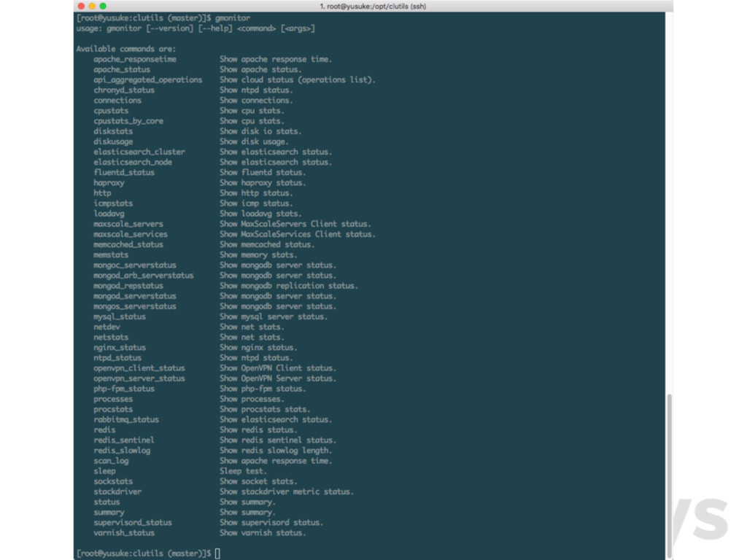
Task: Click 'icmpstats' command name
Action: 113,203
